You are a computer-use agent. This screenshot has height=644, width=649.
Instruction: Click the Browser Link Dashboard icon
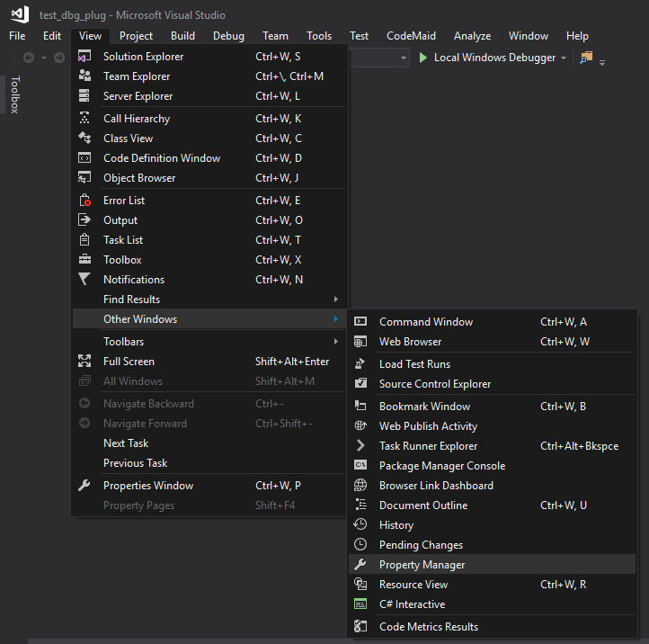click(x=360, y=486)
